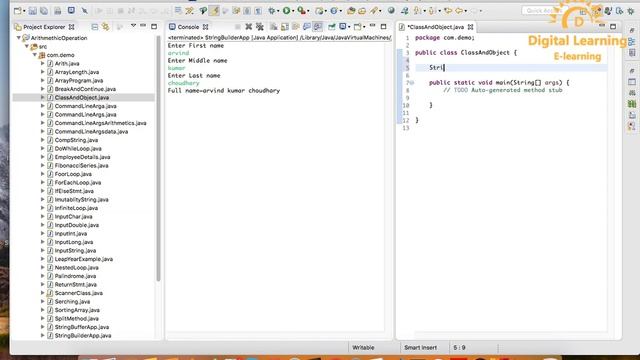The height and width of the screenshot is (360, 640).
Task: Click the Run green play icon
Action: (287, 11)
